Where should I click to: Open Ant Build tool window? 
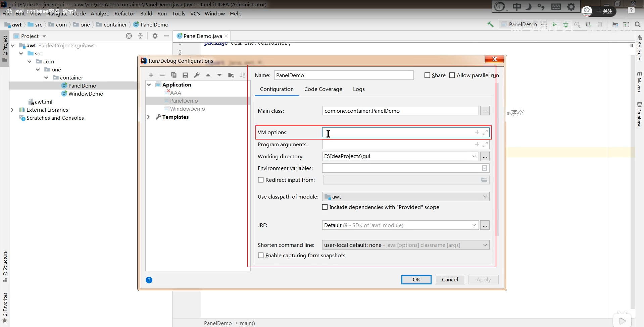pos(639,48)
